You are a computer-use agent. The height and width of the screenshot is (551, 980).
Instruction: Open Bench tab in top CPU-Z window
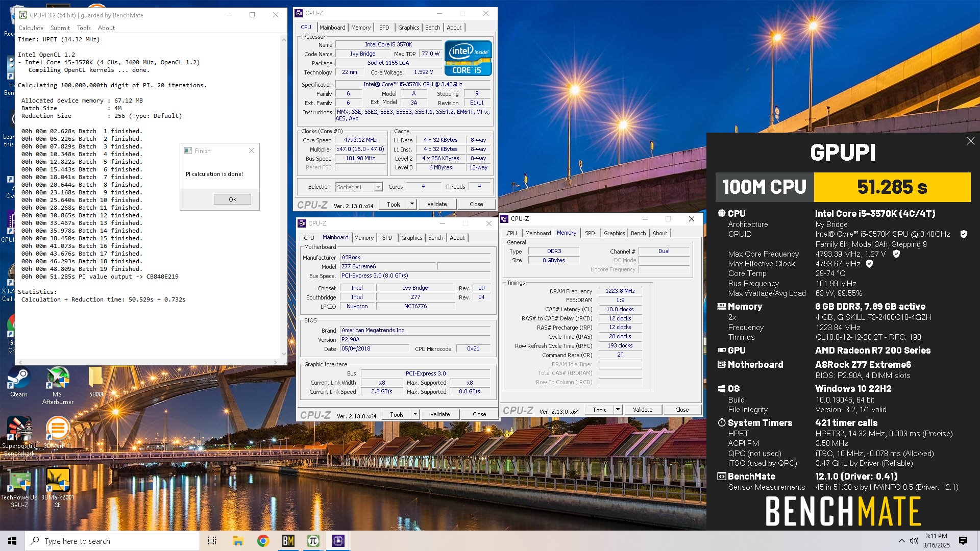[432, 28]
